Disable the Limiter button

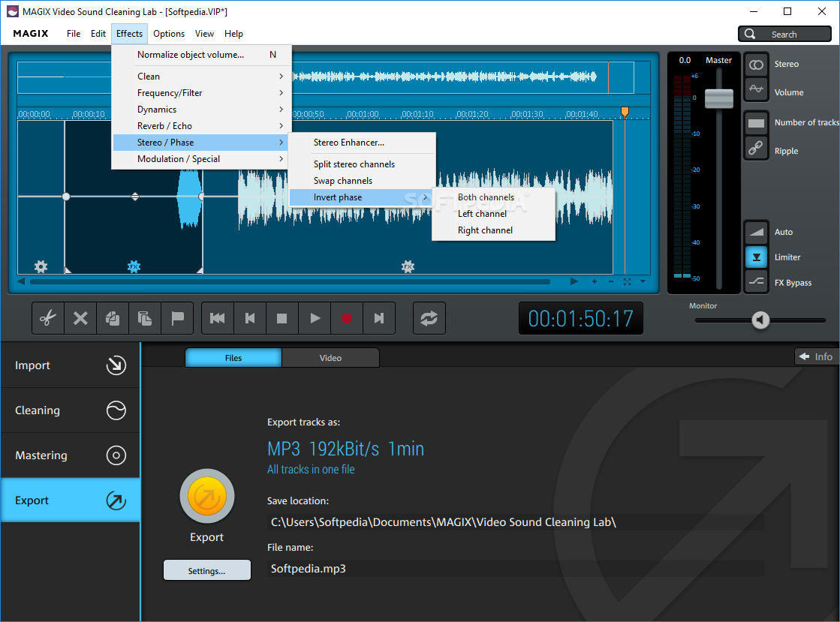[x=756, y=257]
